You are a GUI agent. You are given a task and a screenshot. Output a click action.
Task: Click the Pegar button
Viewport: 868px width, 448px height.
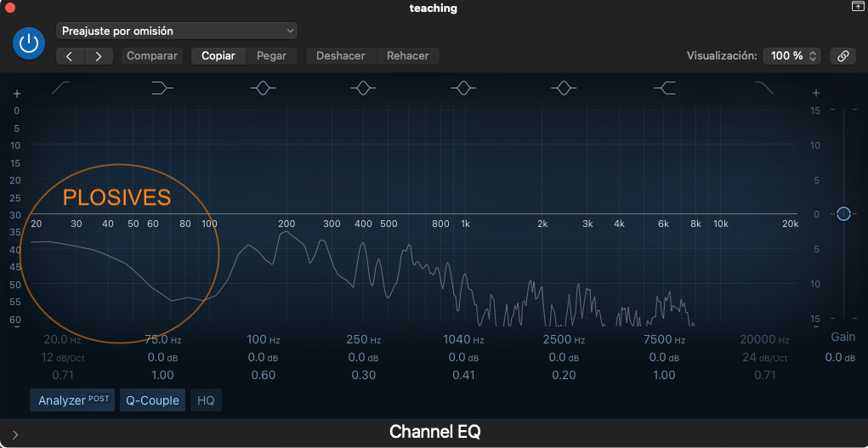[271, 56]
